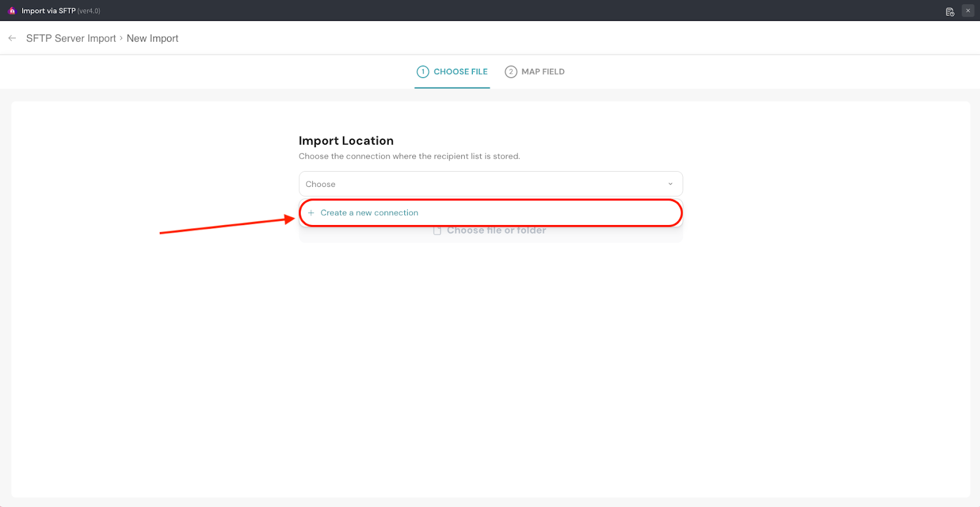Viewport: 980px width, 507px height.
Task: Click the Import Location heading
Action: click(346, 141)
